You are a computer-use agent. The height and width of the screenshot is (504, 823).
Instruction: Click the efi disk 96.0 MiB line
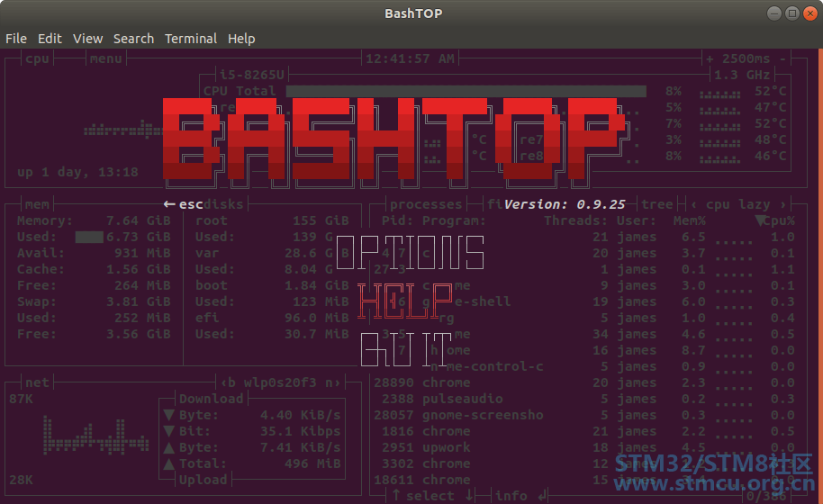272,319
